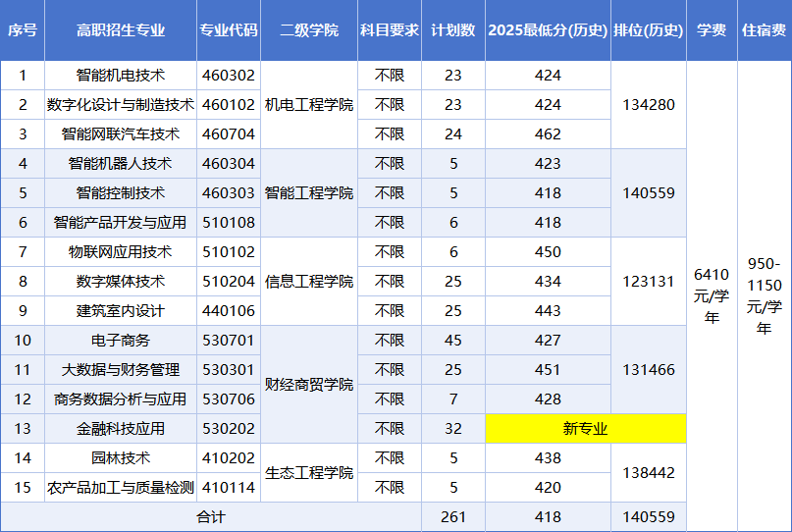Select the 农产品加工与质量检测 cell

coord(121,488)
